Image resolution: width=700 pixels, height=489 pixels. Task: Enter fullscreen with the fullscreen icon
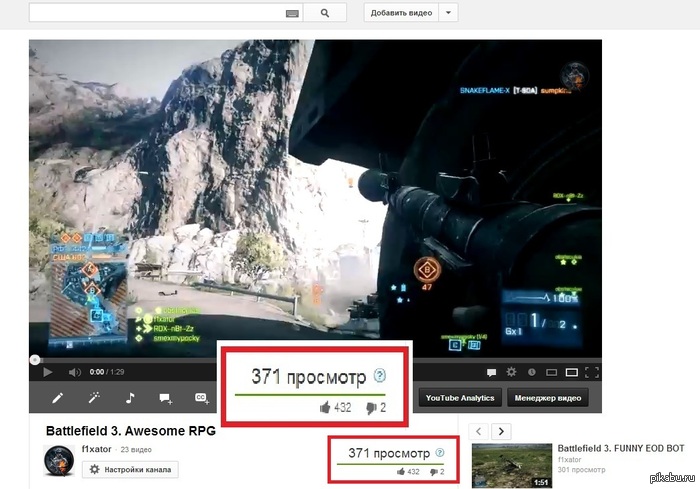pos(592,372)
